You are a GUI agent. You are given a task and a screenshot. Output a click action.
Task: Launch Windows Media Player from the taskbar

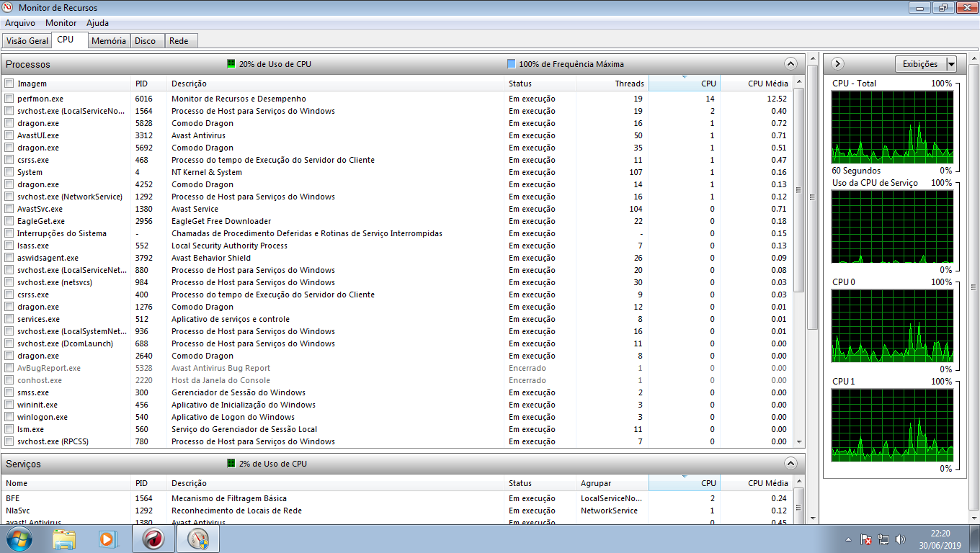[x=108, y=539]
